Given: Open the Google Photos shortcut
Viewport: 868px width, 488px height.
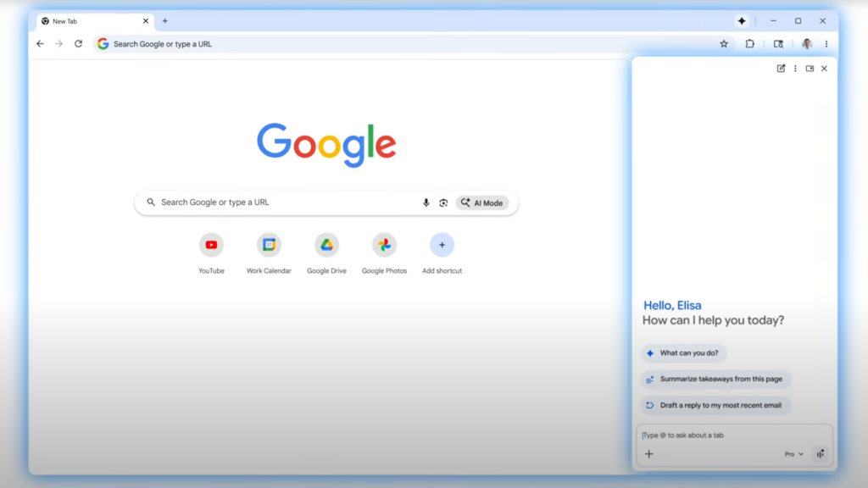Looking at the screenshot, I should [x=384, y=245].
